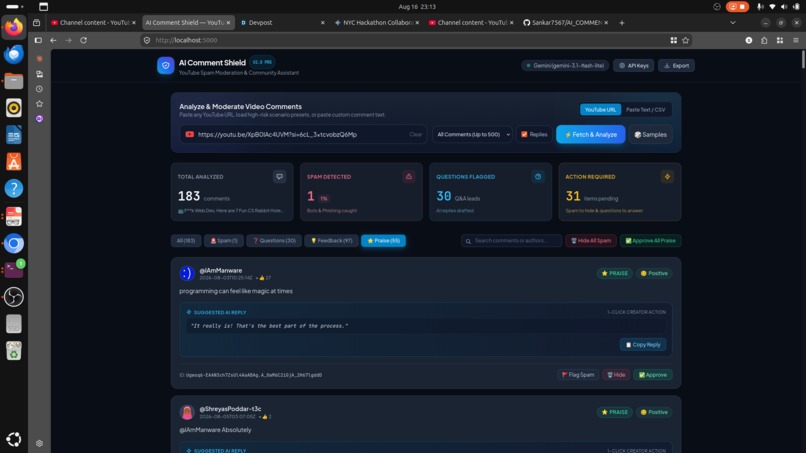Click the Total Analyzed comment bubble icon
806x453 pixels.
pos(280,176)
